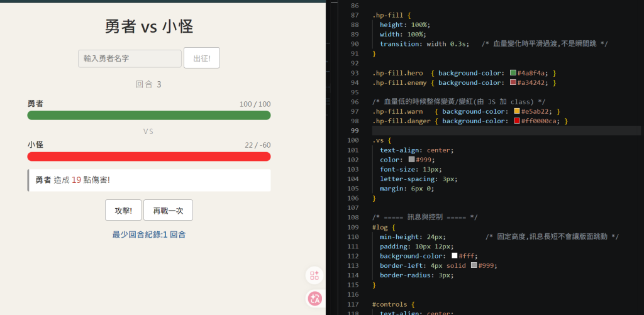This screenshot has width=644, height=315.
Task: Click the 出征! button
Action: tap(202, 58)
